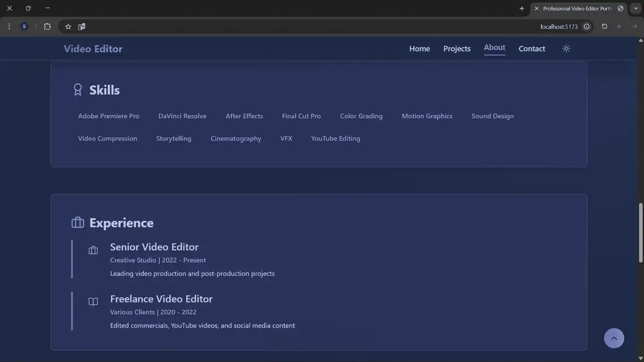Click the page vertical scrollbar thumb
This screenshot has width=644, height=362.
[640, 232]
